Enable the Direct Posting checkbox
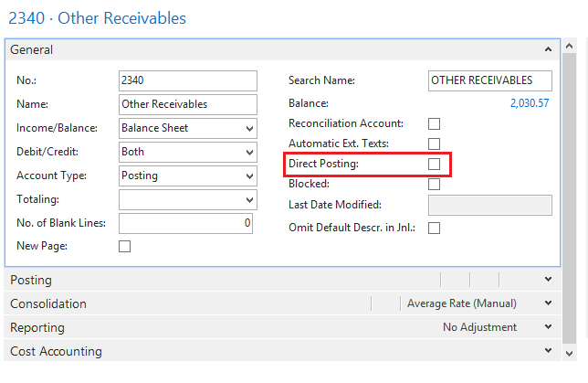Screen dimensions: 588x383 435,164
